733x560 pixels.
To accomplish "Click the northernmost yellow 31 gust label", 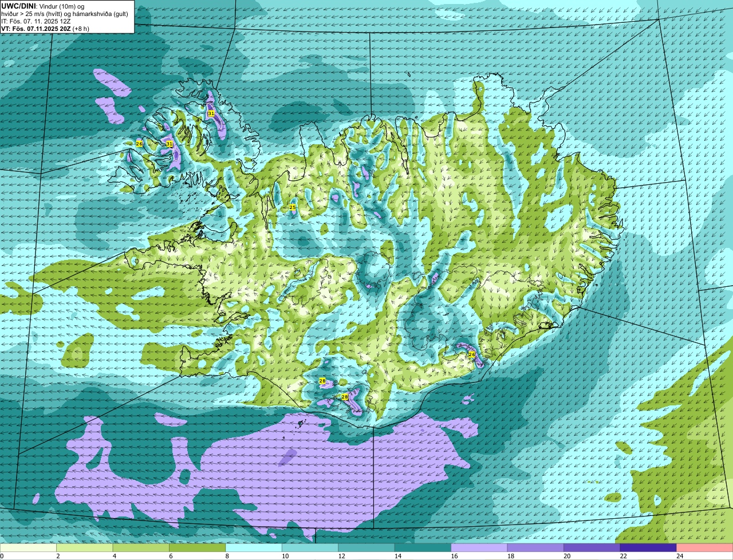I will (211, 113).
